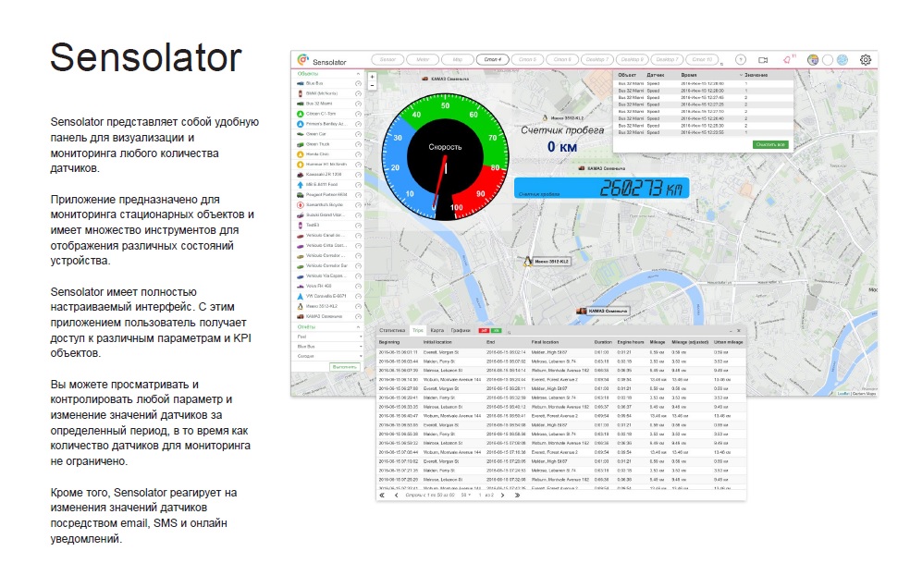The height and width of the screenshot is (588, 910).
Task: Click the gauge icon for Green Car row
Action: (x=358, y=134)
